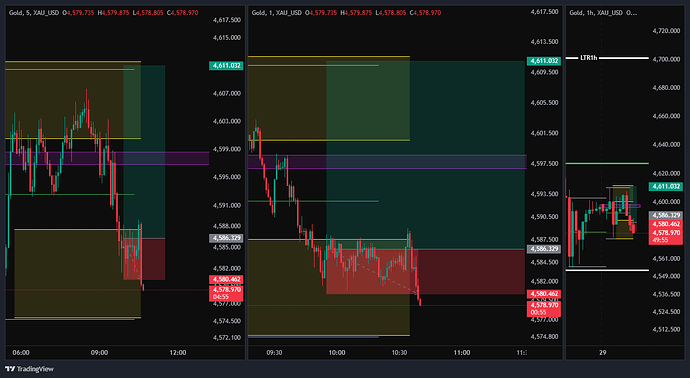This screenshot has height=378, width=690.
Task: Select the purple zone in the 1-minute chart
Action: tap(387, 162)
